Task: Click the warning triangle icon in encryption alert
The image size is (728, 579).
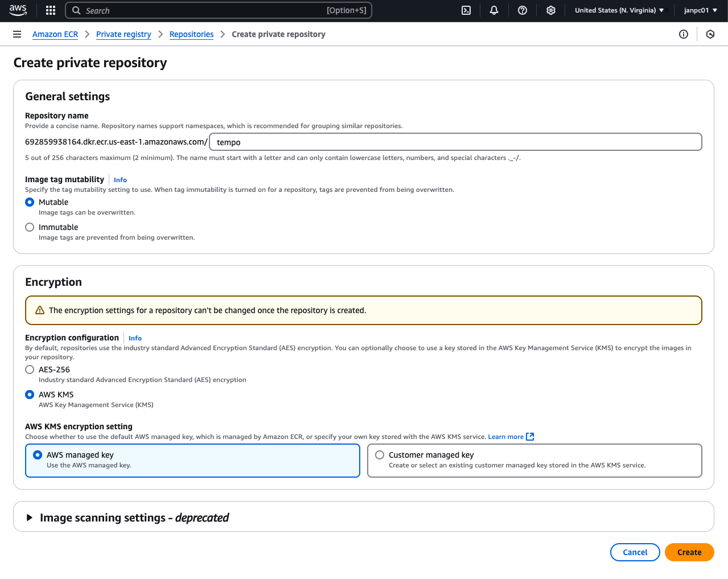Action: click(x=40, y=310)
